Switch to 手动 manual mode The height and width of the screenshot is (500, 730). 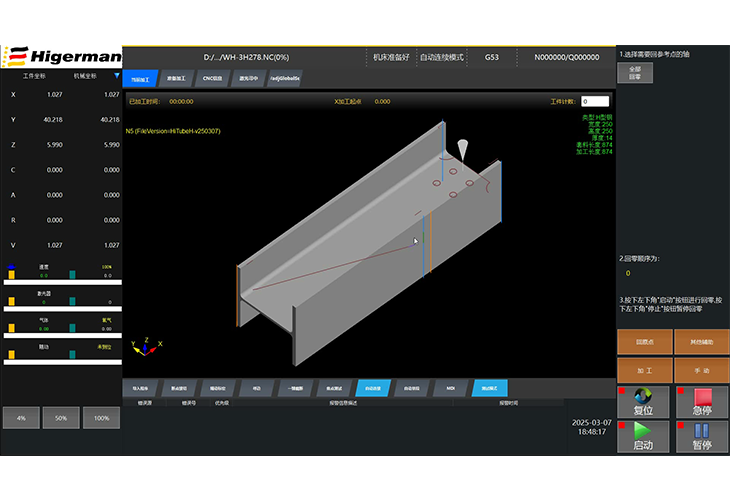click(701, 369)
